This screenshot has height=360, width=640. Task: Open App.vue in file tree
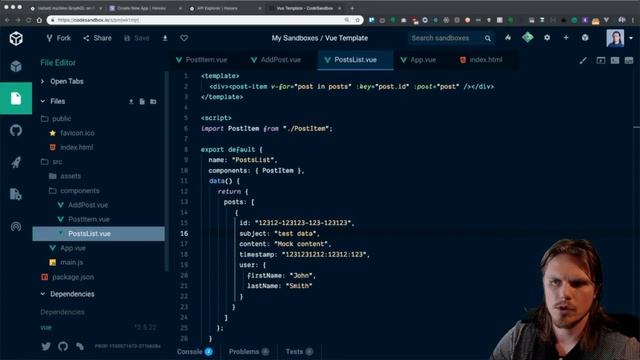(73, 248)
